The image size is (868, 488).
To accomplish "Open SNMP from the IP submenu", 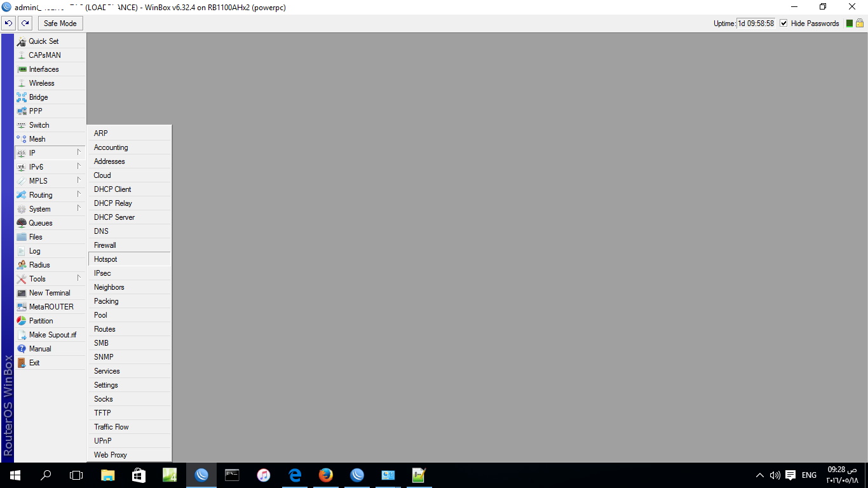I will [x=130, y=357].
